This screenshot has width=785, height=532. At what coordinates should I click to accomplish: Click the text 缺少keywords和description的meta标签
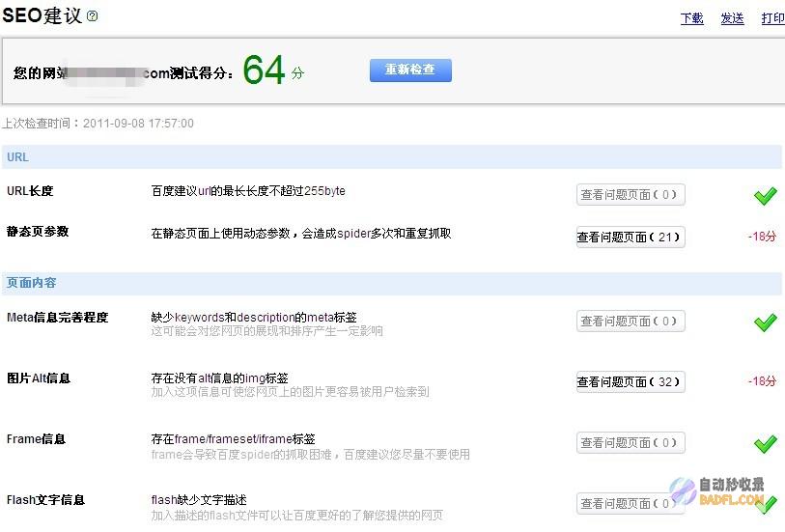click(254, 318)
